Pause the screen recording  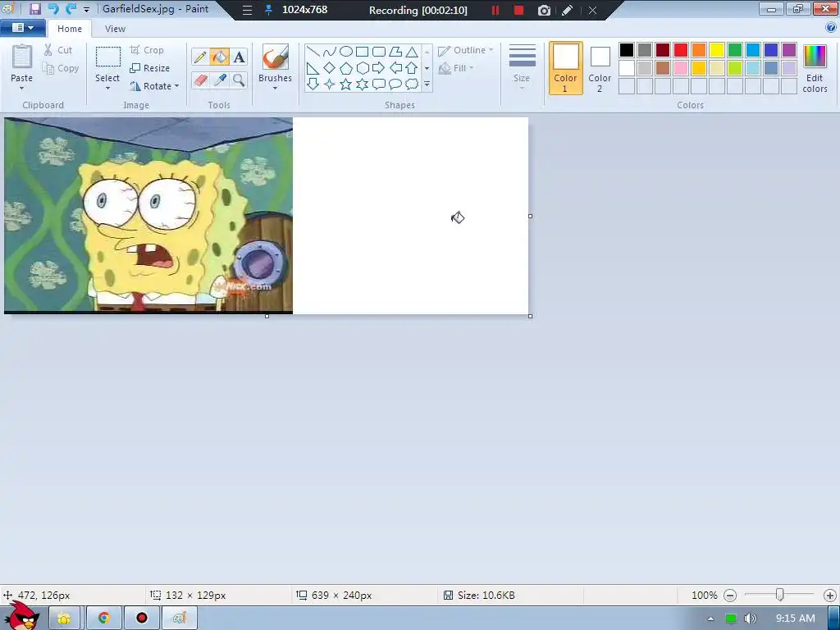click(x=495, y=10)
